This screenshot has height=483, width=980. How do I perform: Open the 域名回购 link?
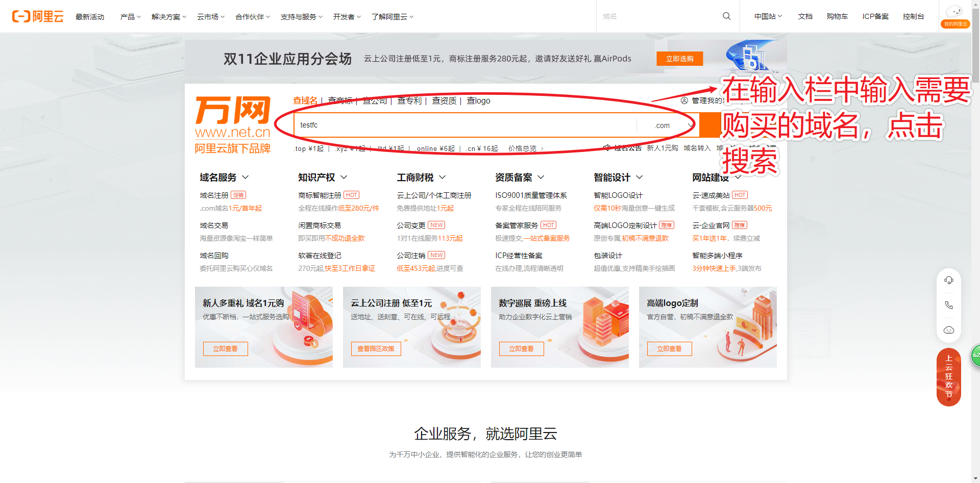214,256
